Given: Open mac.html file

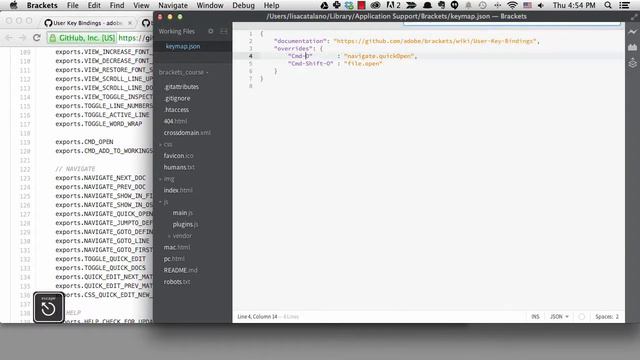Looking at the screenshot, I should point(177,247).
